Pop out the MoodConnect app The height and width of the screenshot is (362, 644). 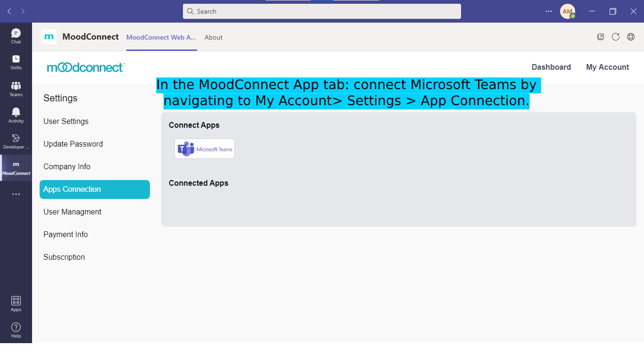(x=601, y=37)
